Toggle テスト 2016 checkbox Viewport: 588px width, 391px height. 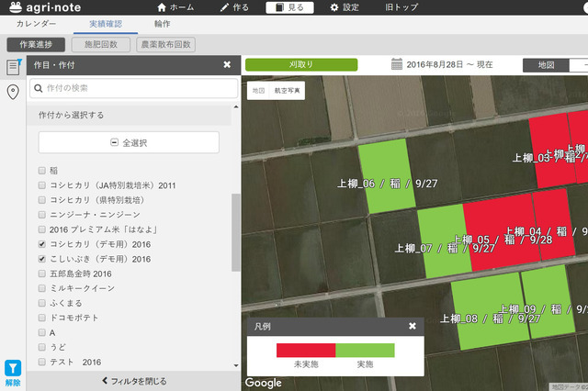(x=42, y=362)
